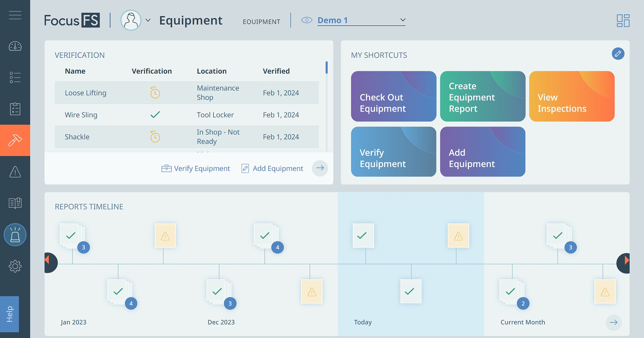Click the arrow button in Verification panel

pyautogui.click(x=320, y=168)
